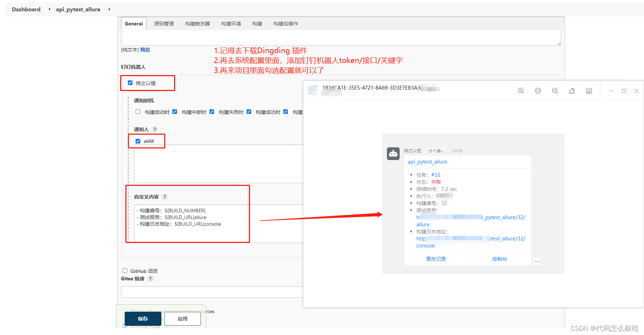Click the help icon next to Gitee 链接
This screenshot has width=644, height=335.
click(150, 279)
